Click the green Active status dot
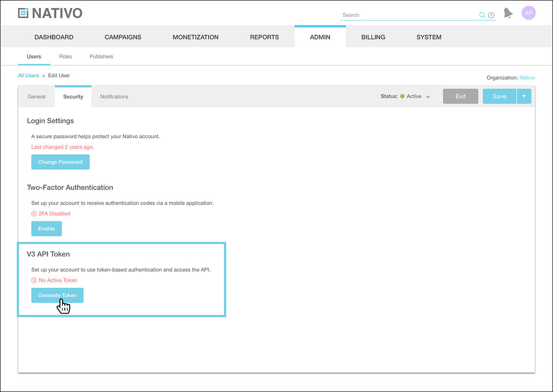This screenshot has height=392, width=553. 402,96
